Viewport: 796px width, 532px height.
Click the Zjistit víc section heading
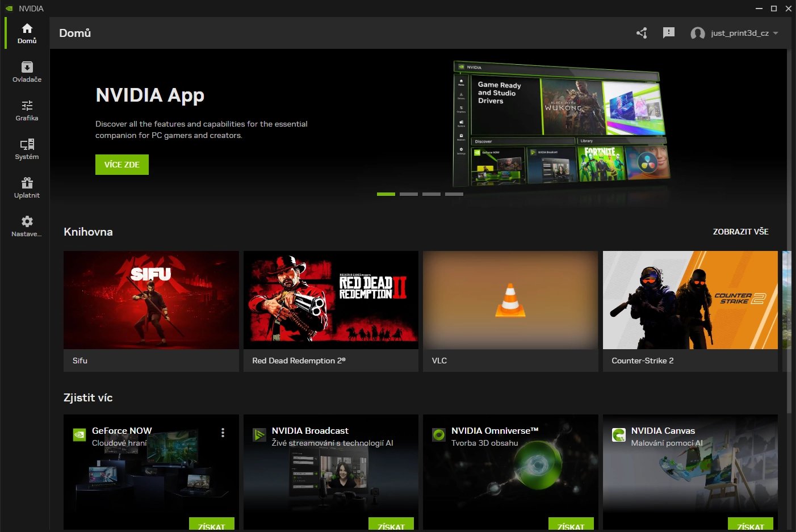(x=88, y=397)
